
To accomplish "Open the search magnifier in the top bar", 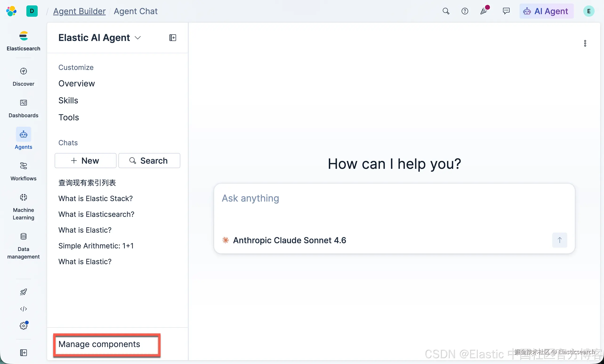I will click(446, 11).
